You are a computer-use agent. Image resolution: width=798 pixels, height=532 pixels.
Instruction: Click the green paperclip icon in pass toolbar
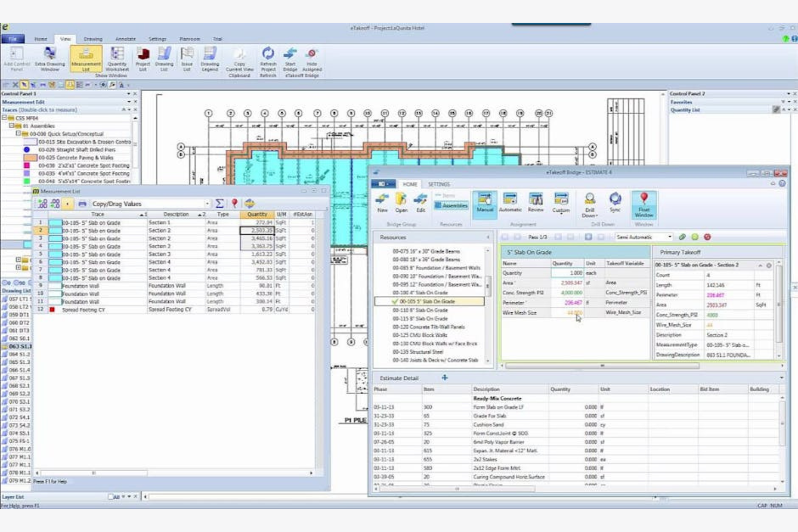[x=682, y=237]
